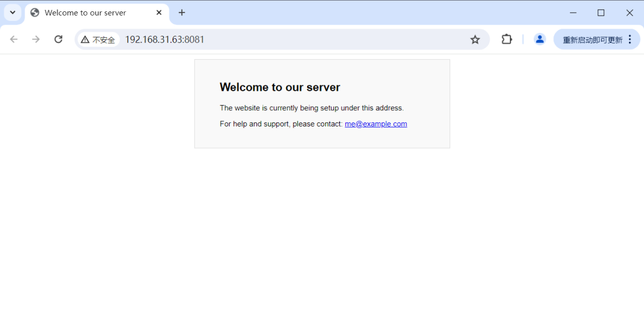The height and width of the screenshot is (324, 644).
Task: Close the browser window
Action: coord(629,13)
